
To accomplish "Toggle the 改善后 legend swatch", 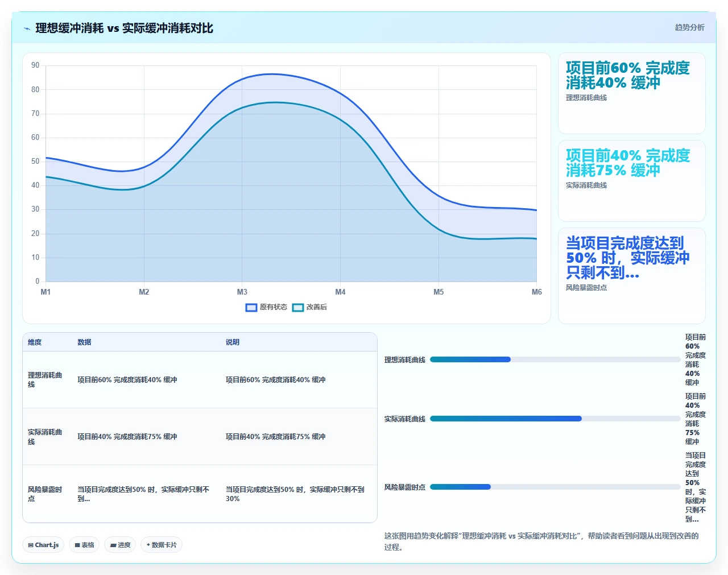I will (298, 308).
